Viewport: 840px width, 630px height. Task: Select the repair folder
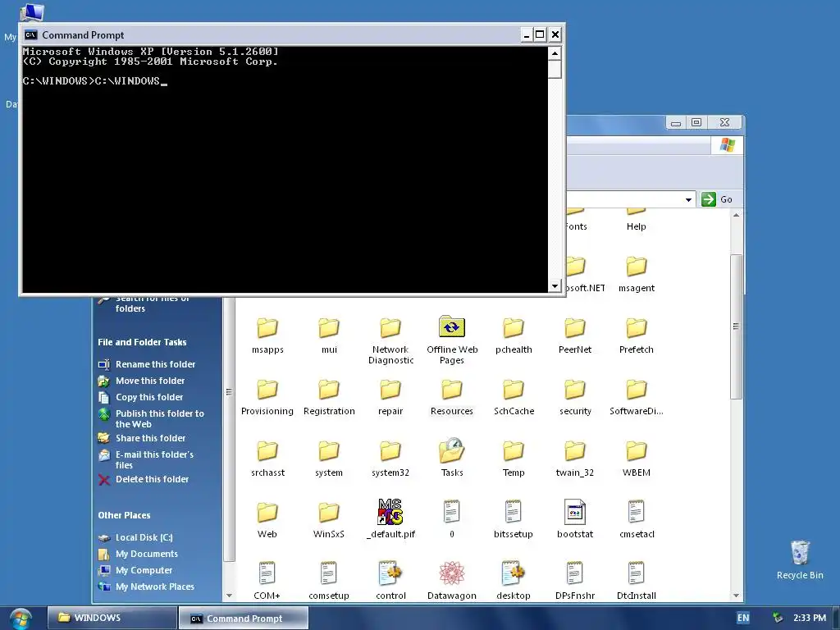390,397
